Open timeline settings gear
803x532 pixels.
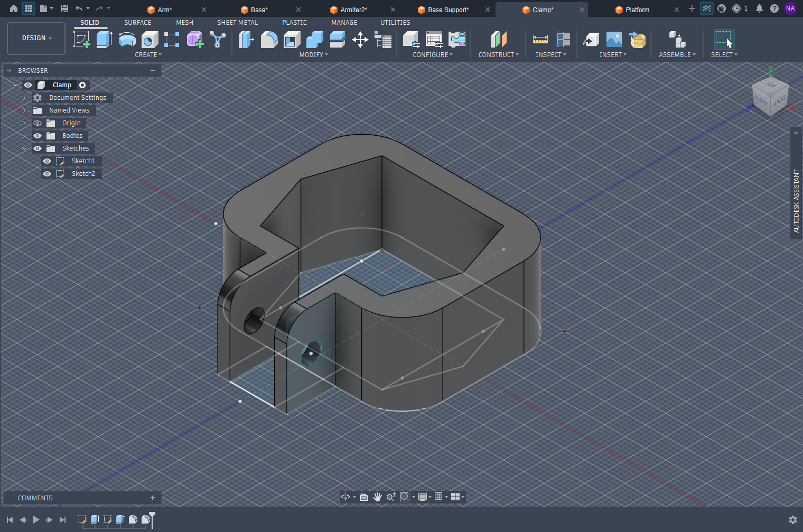pos(792,520)
